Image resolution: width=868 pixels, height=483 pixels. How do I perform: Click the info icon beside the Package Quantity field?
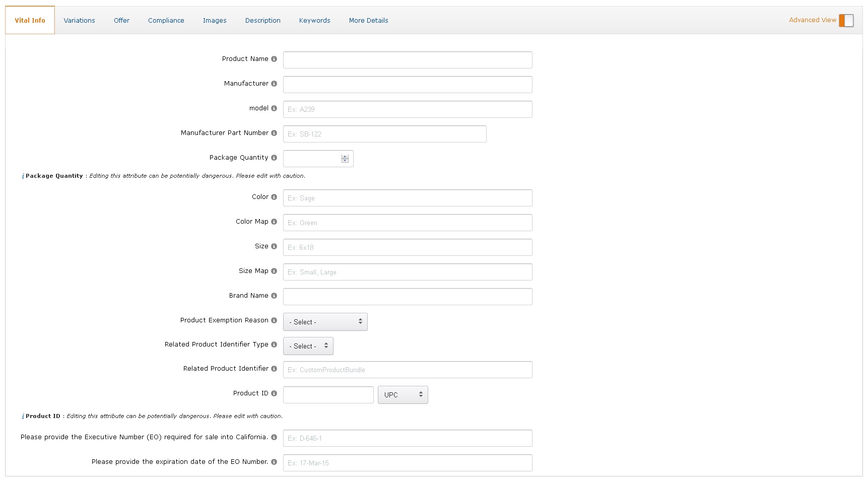click(x=274, y=158)
